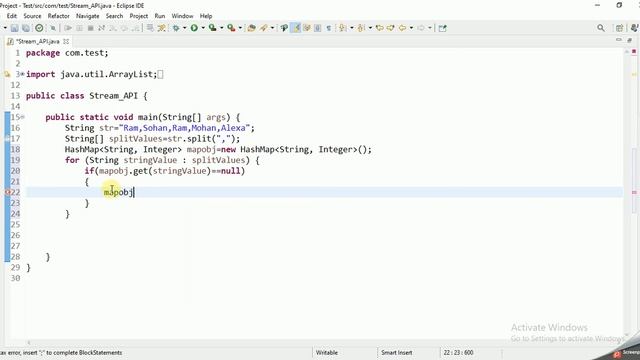Expand the External Tools dropdown arrow

click(240, 28)
